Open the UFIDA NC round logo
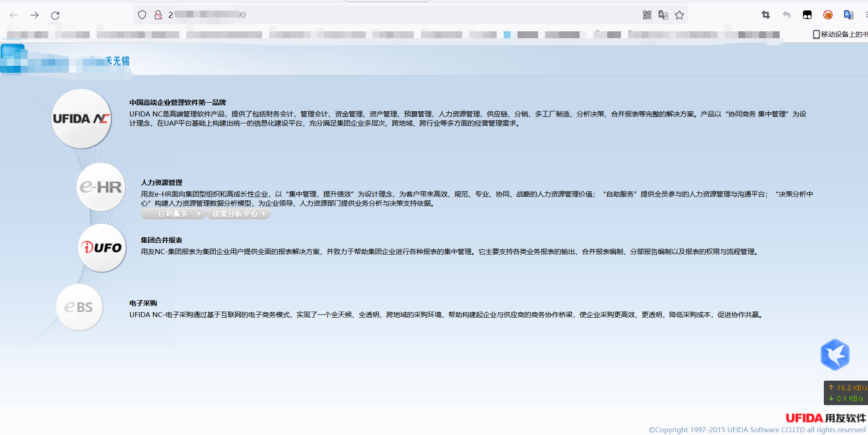The width and height of the screenshot is (868, 435). [81, 119]
